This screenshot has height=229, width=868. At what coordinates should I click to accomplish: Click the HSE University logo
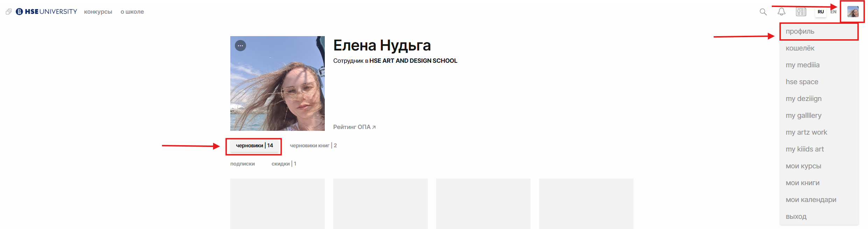[x=46, y=12]
